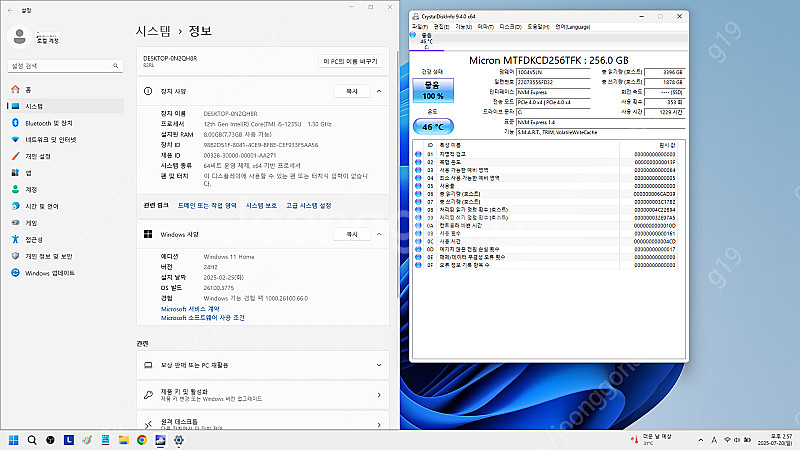Click 복사 button in 장치 사양 section
800x450 pixels.
click(x=352, y=91)
